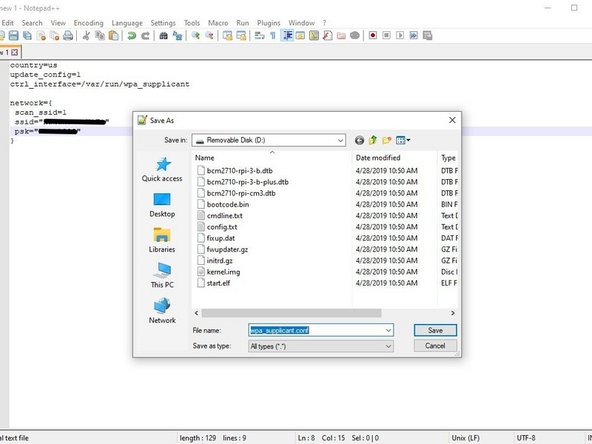This screenshot has width=592, height=444.
Task: Click the Cut scissors icon
Action: [86, 35]
